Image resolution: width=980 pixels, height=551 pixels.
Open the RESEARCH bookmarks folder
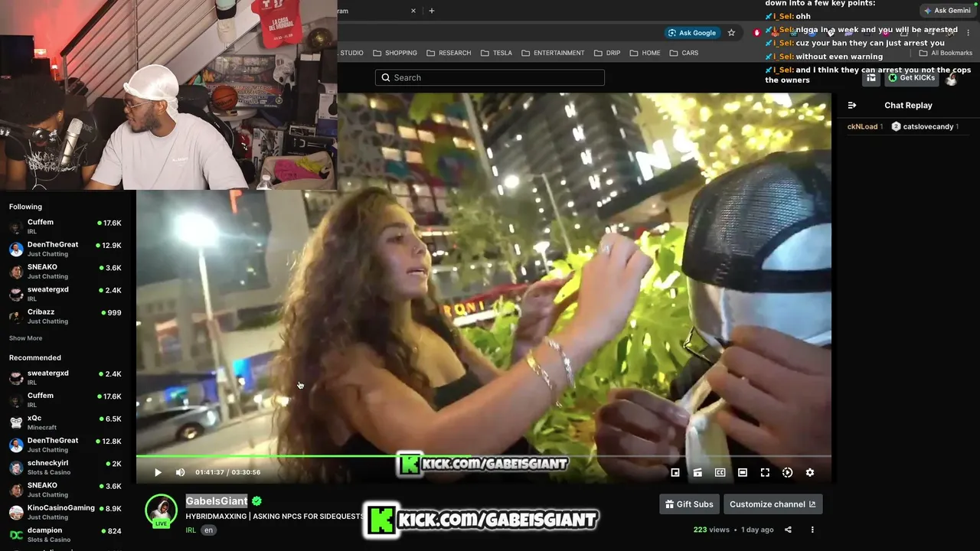pos(449,53)
